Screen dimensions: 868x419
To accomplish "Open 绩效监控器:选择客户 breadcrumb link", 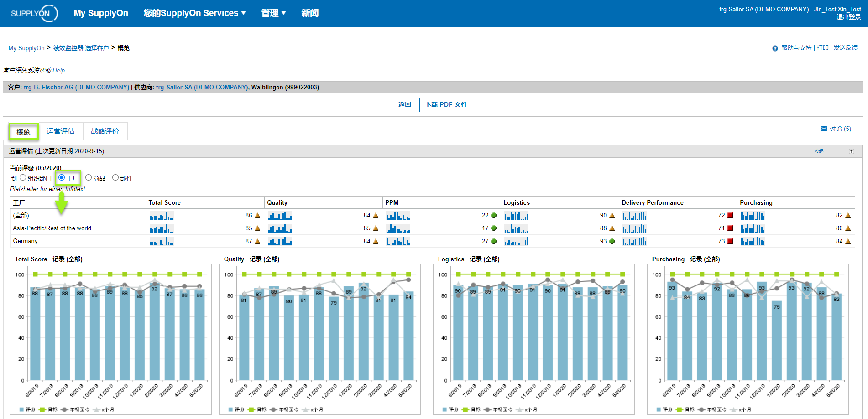I will pyautogui.click(x=81, y=48).
